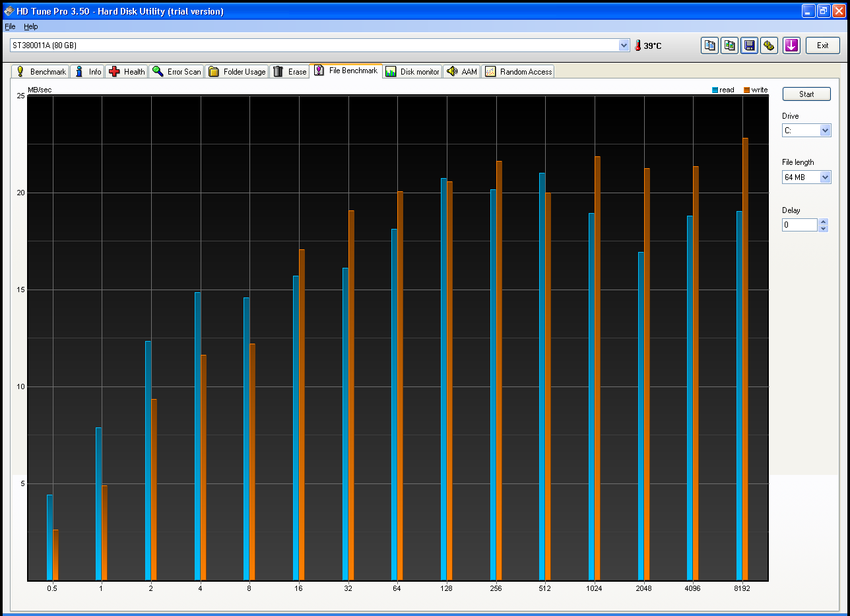Viewport: 850px width, 616px height.
Task: Click the orange write bar at 8192
Action: (x=745, y=359)
